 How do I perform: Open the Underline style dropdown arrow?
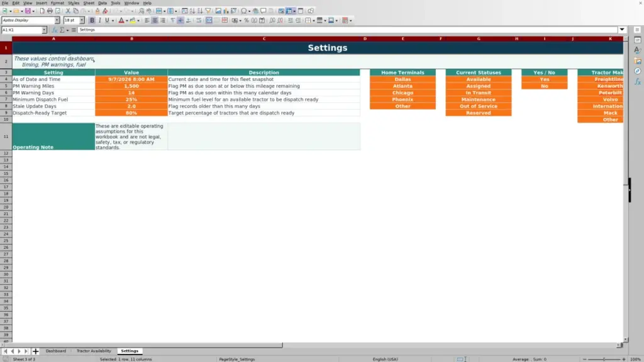(x=113, y=21)
